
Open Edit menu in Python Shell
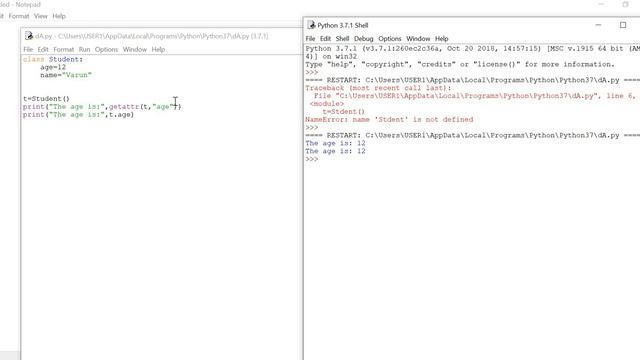coord(325,39)
